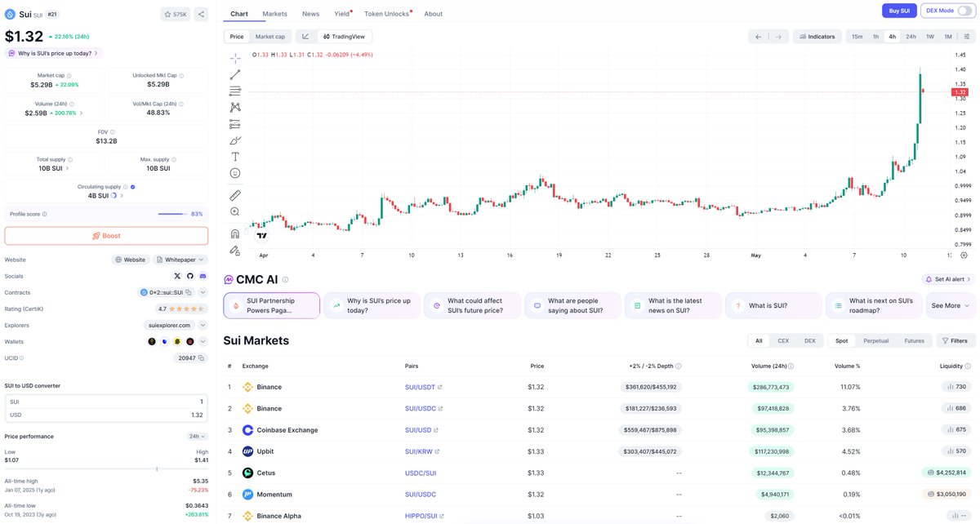The width and height of the screenshot is (980, 524).
Task: Select the ruler measure tool
Action: click(x=235, y=195)
